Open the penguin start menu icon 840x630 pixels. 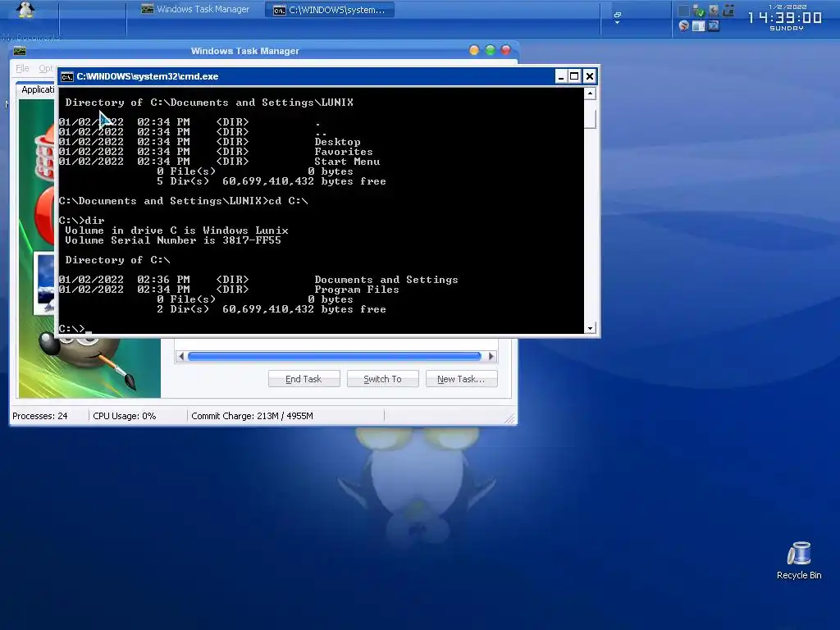pos(24,9)
